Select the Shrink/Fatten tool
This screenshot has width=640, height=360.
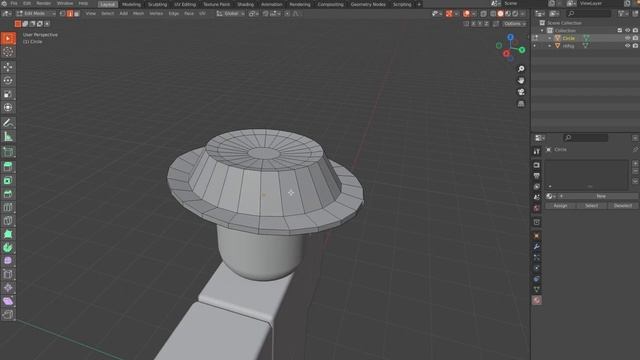pos(8,288)
